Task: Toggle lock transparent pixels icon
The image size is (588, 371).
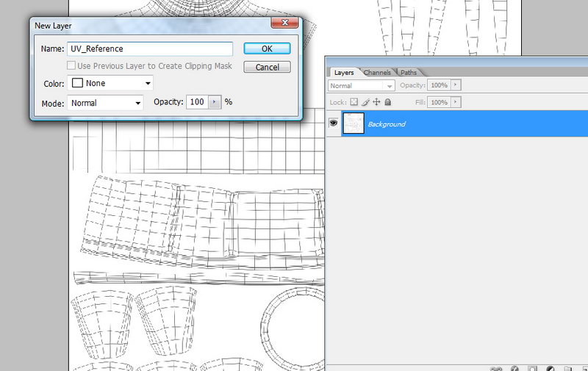Action: coord(354,102)
